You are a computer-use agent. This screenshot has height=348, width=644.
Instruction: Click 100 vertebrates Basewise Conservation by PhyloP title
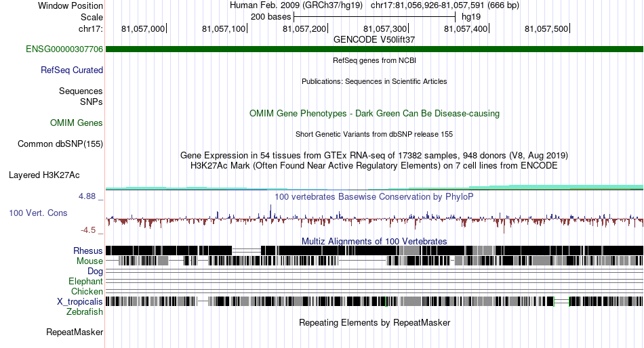(374, 197)
